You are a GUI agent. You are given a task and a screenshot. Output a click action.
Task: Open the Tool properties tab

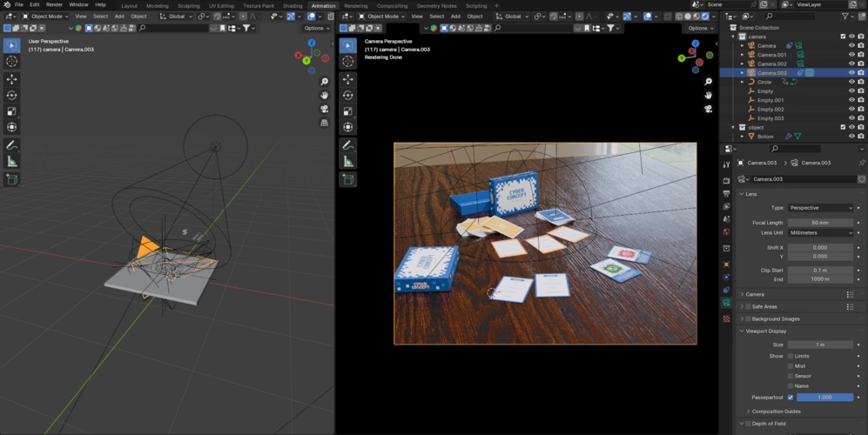coord(726,165)
